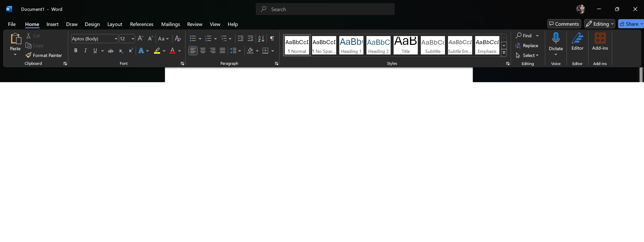Apply the Heading 1 style

click(351, 45)
